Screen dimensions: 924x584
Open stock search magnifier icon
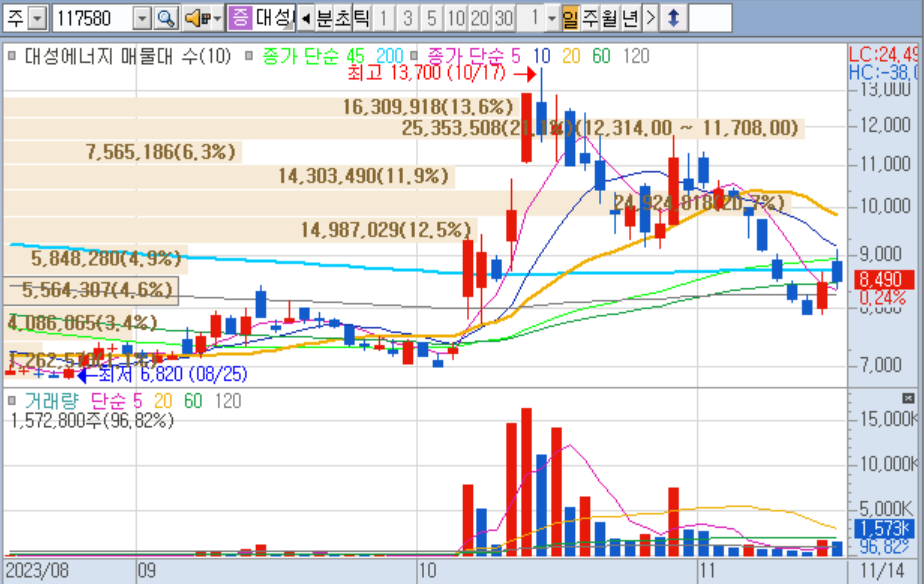point(166,19)
